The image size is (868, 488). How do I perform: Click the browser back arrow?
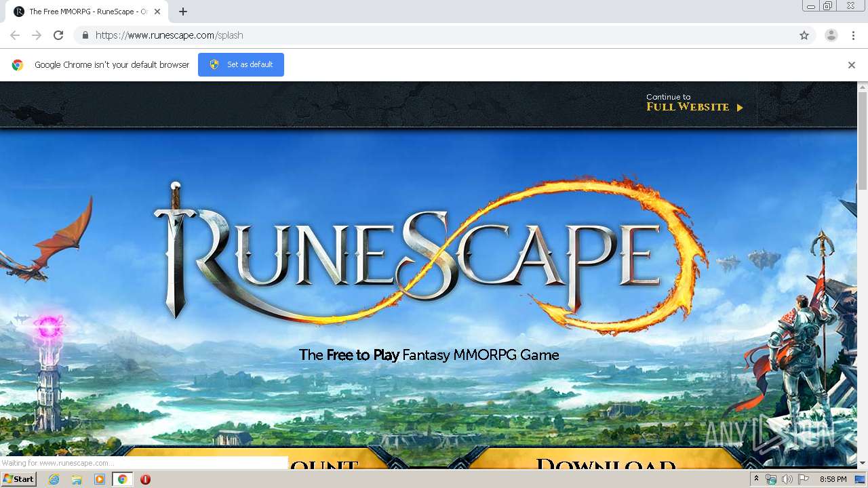(15, 35)
